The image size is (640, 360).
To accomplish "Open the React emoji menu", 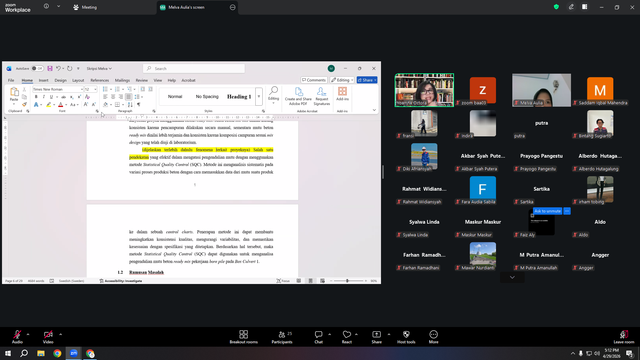I will point(347,337).
